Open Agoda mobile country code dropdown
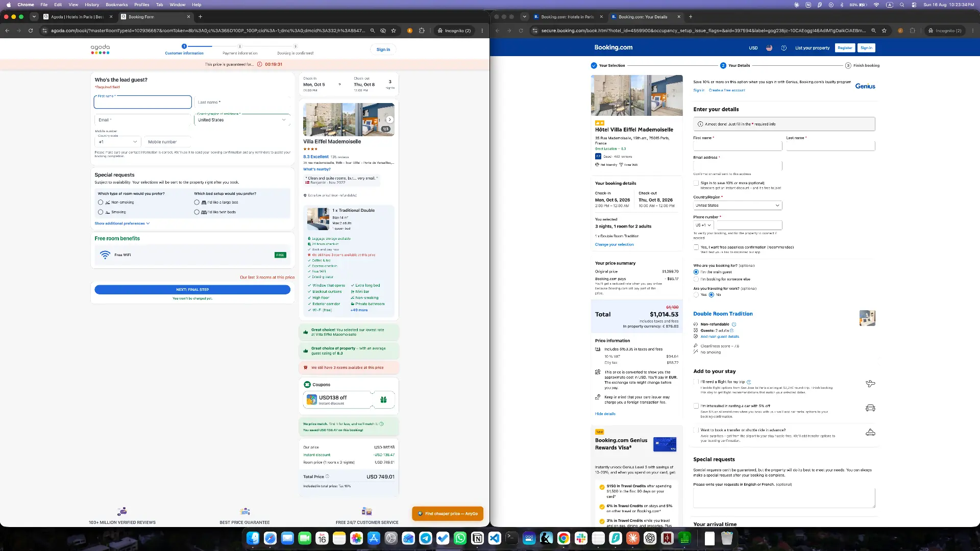This screenshot has height=551, width=980. (117, 142)
